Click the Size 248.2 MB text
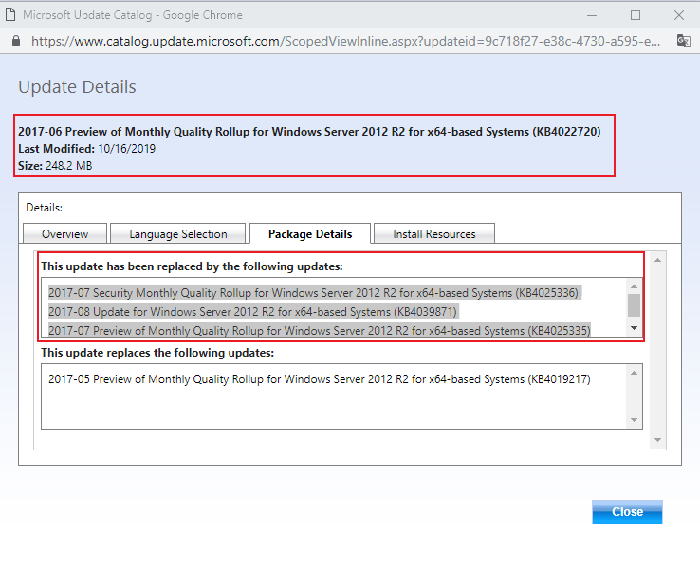 click(x=55, y=166)
